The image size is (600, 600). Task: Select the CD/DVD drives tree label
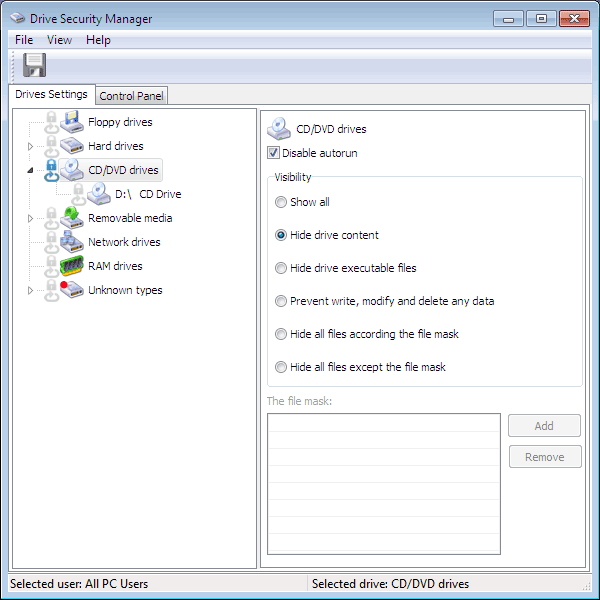coord(123,170)
